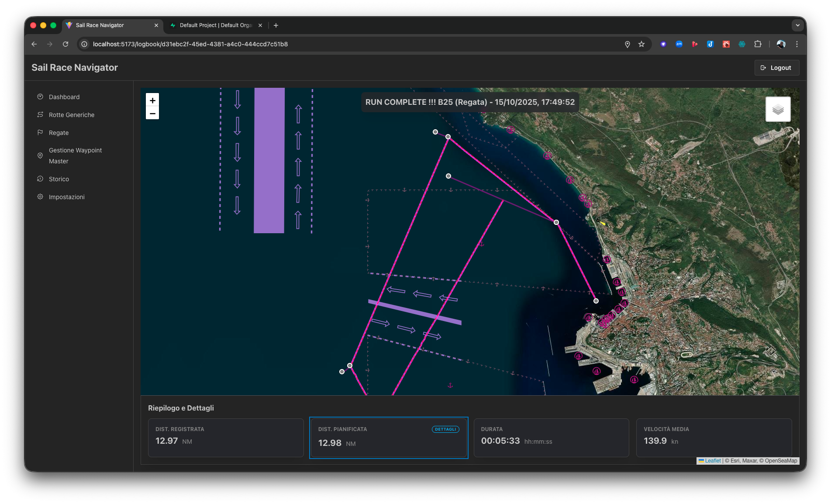The height and width of the screenshot is (504, 831).
Task: Open a new browser tab
Action: coord(276,25)
